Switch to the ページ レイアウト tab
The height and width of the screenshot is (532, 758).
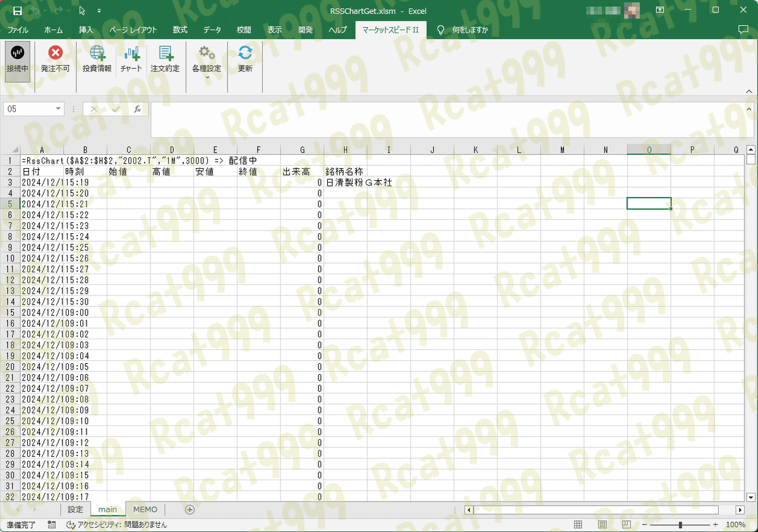coord(133,30)
